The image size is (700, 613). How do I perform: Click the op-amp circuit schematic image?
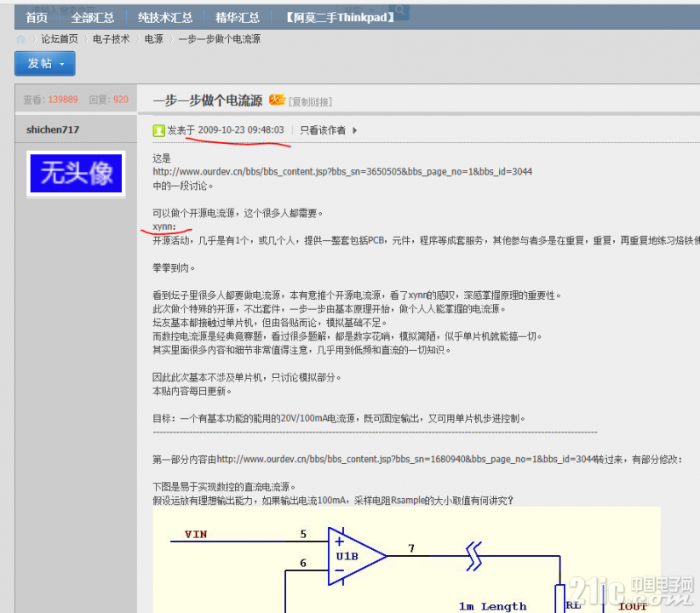(x=406, y=560)
